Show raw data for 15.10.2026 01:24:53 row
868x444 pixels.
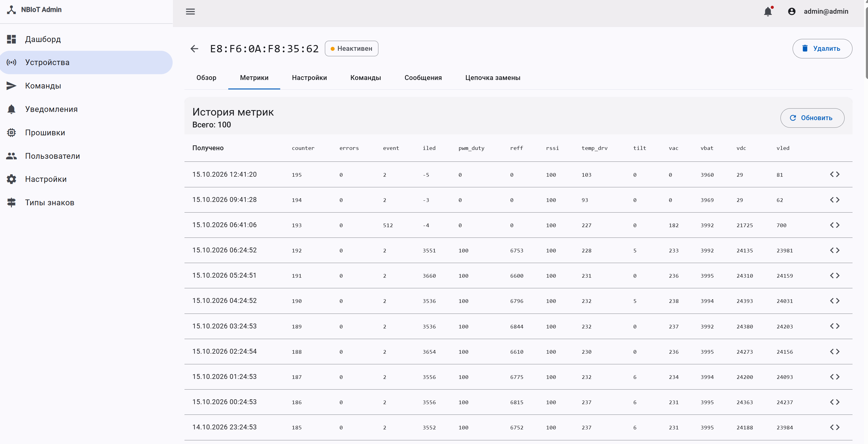[x=835, y=376]
